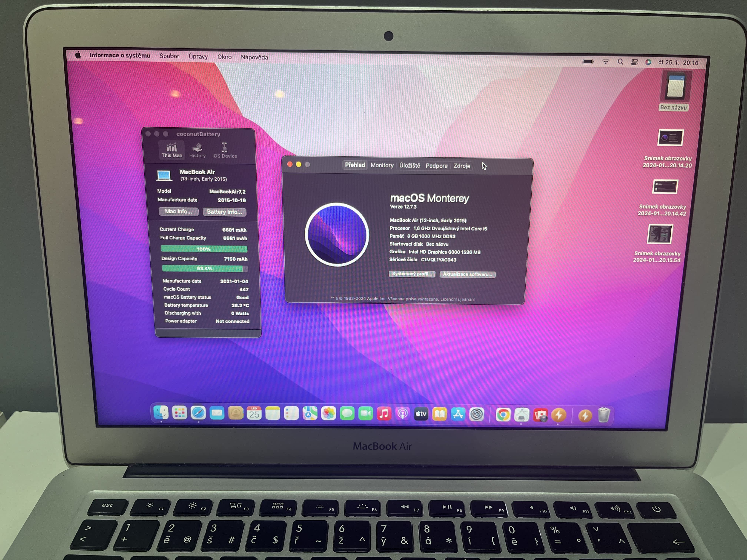Open Music app from the Dock
747x560 pixels.
pyautogui.click(x=384, y=414)
